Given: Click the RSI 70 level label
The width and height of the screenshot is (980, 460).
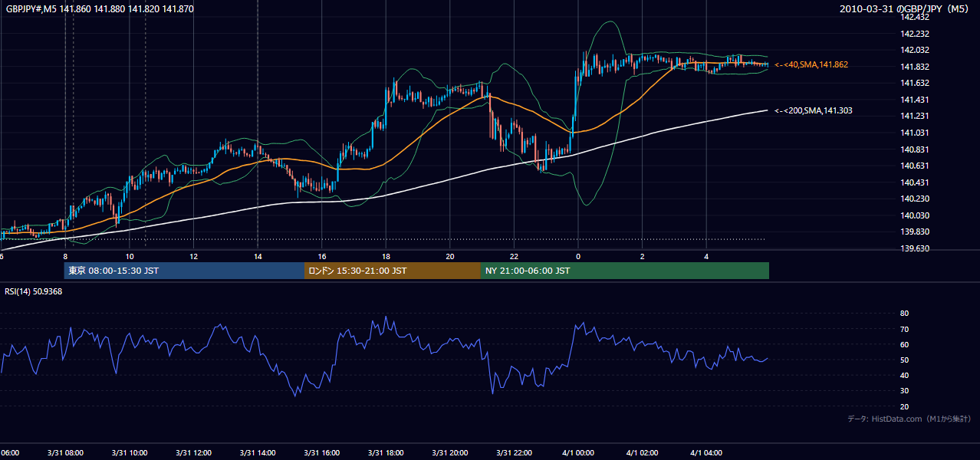Looking at the screenshot, I should 904,329.
